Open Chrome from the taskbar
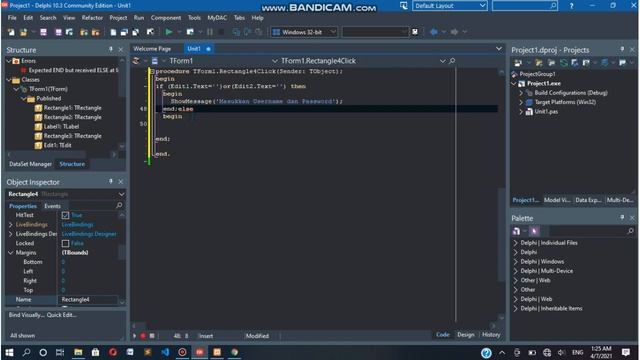This screenshot has height=360, width=640. (x=234, y=352)
